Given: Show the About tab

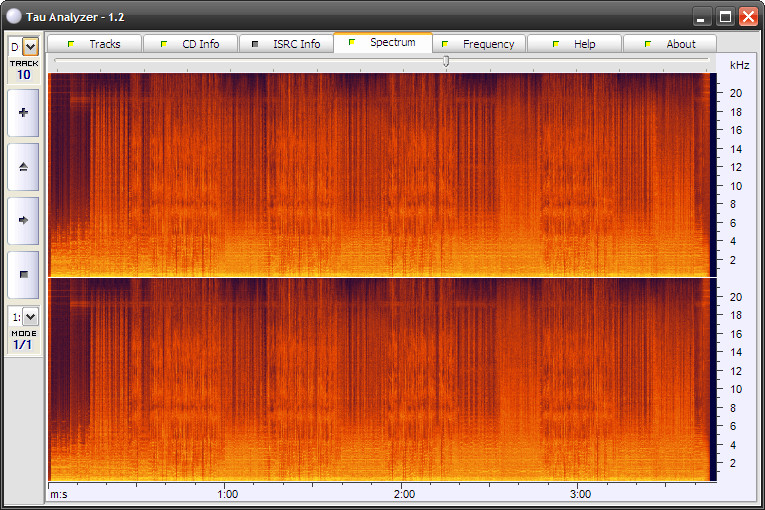Looking at the screenshot, I should (671, 44).
